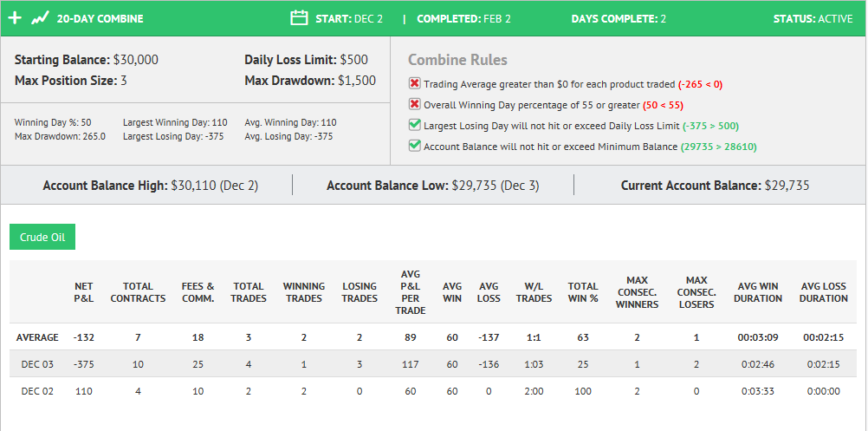Click the green (29735 > 28610) value

pyautogui.click(x=718, y=147)
